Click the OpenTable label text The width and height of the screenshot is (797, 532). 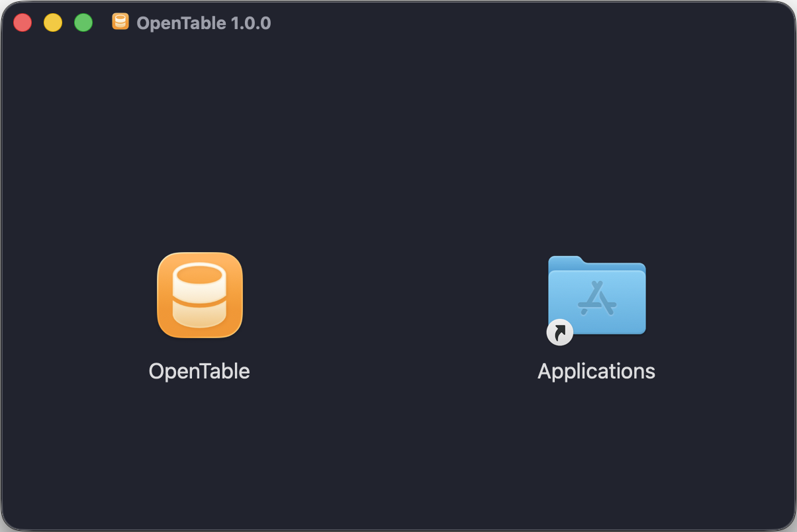tap(199, 371)
